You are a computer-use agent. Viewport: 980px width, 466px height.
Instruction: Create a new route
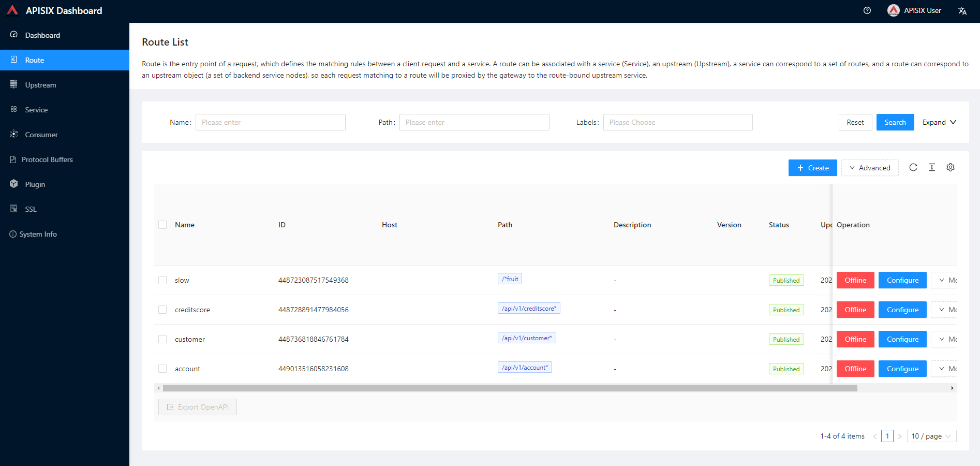(x=812, y=167)
